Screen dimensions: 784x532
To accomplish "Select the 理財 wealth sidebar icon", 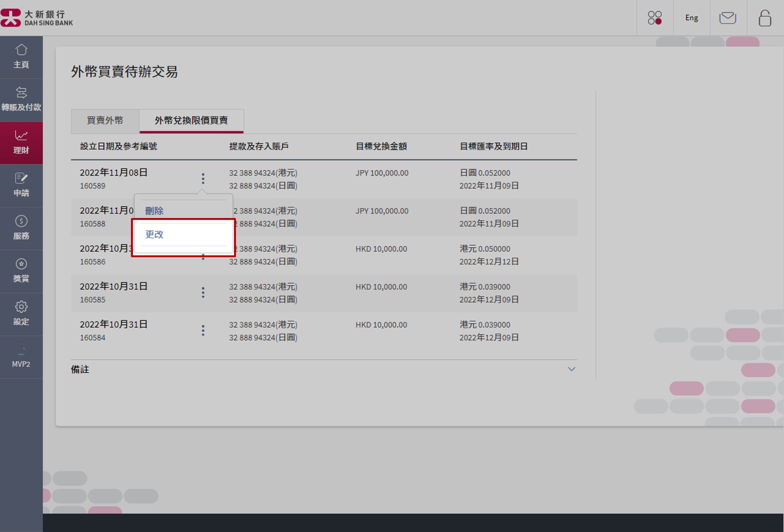I will (21, 142).
